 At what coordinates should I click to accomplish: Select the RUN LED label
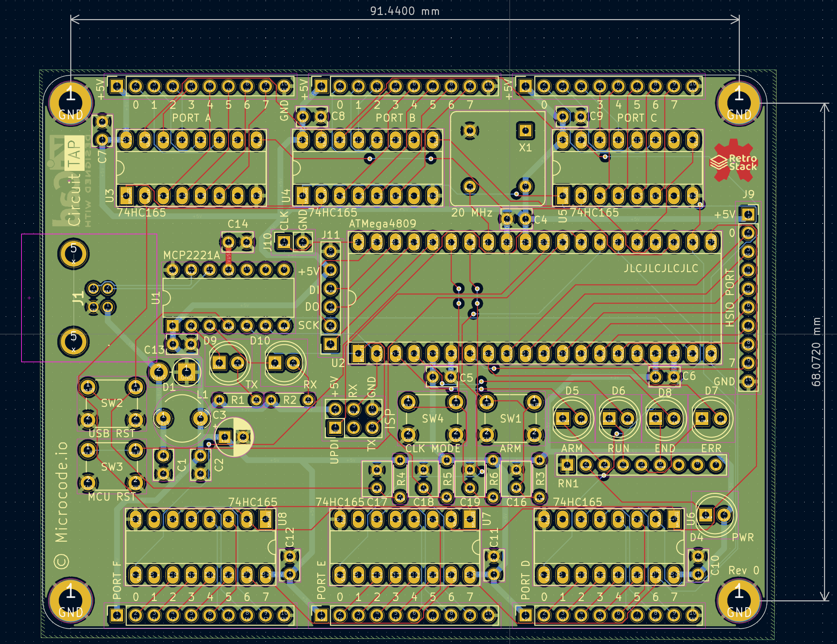tap(618, 449)
